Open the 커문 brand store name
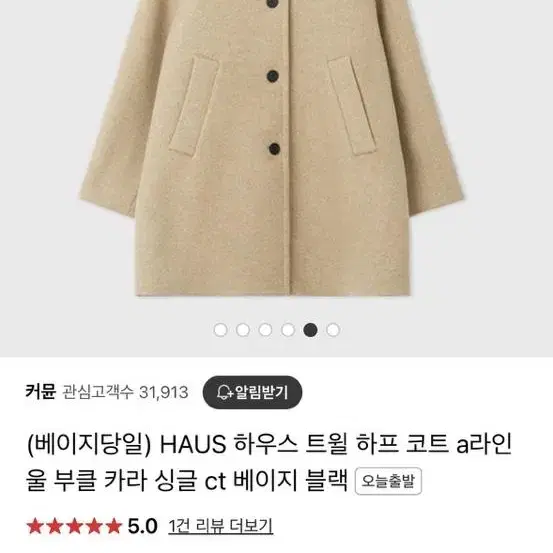Screen dimensions: 553x553 point(41,392)
